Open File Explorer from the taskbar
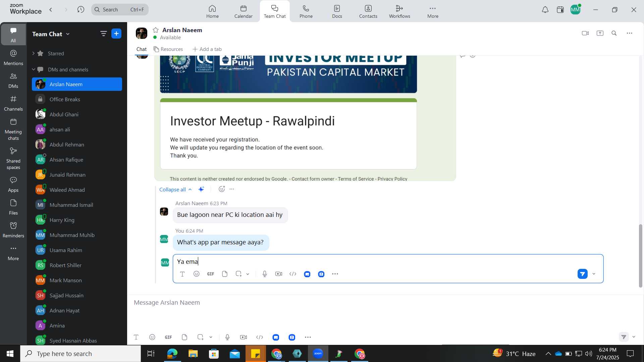The width and height of the screenshot is (644, 362). point(193,354)
